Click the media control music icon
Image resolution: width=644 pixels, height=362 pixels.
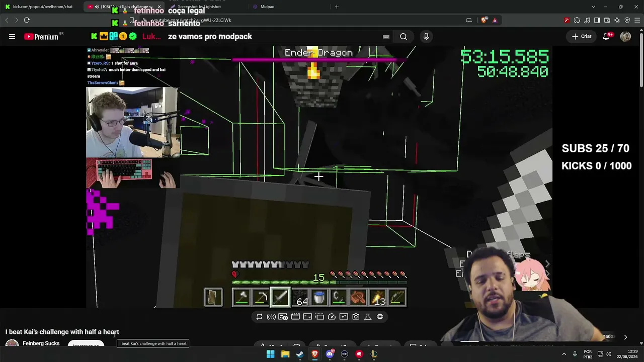[x=587, y=20]
